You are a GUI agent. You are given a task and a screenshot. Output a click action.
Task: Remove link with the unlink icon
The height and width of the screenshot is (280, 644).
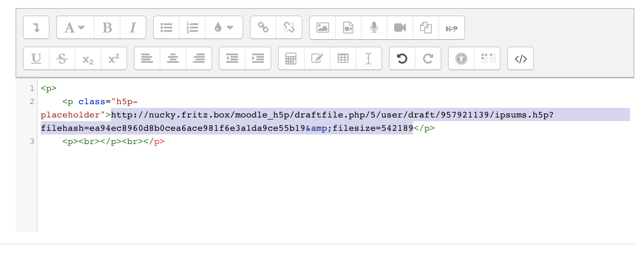pyautogui.click(x=289, y=28)
